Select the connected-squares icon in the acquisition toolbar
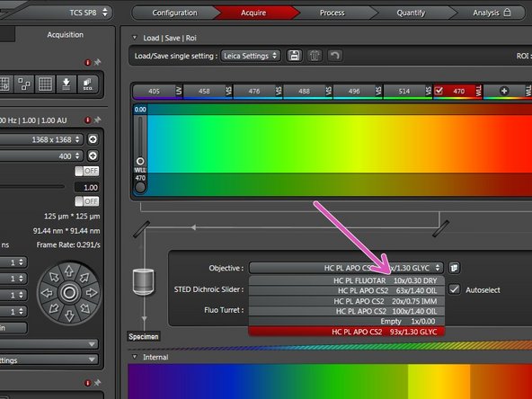 tap(24, 84)
